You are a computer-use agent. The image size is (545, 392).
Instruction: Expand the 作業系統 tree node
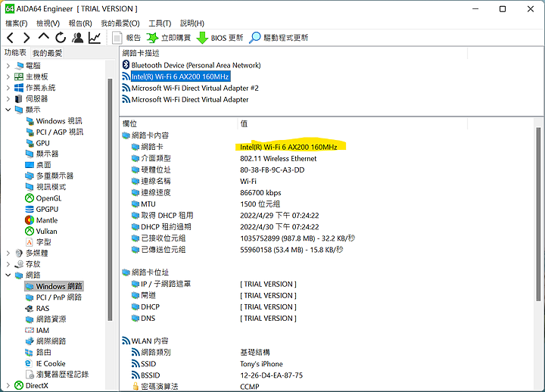[8, 88]
